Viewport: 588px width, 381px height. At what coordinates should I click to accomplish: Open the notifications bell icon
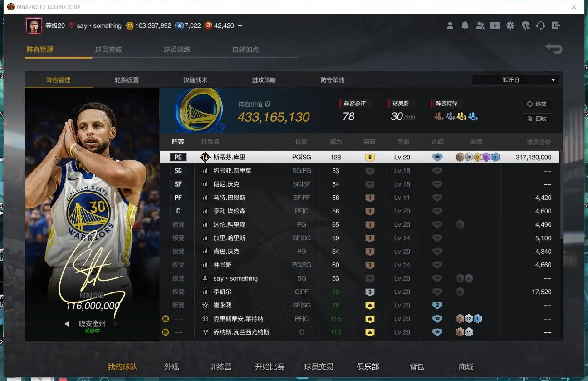tap(465, 25)
